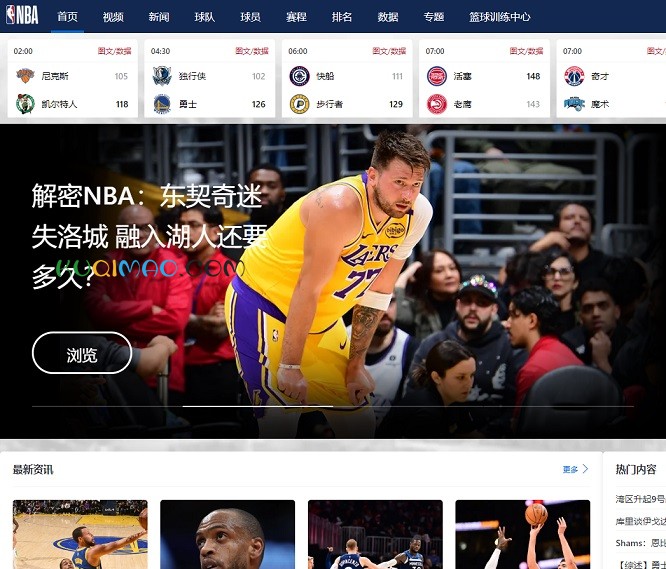666x569 pixels.
Task: Click the Magic team logo
Action: 574,104
